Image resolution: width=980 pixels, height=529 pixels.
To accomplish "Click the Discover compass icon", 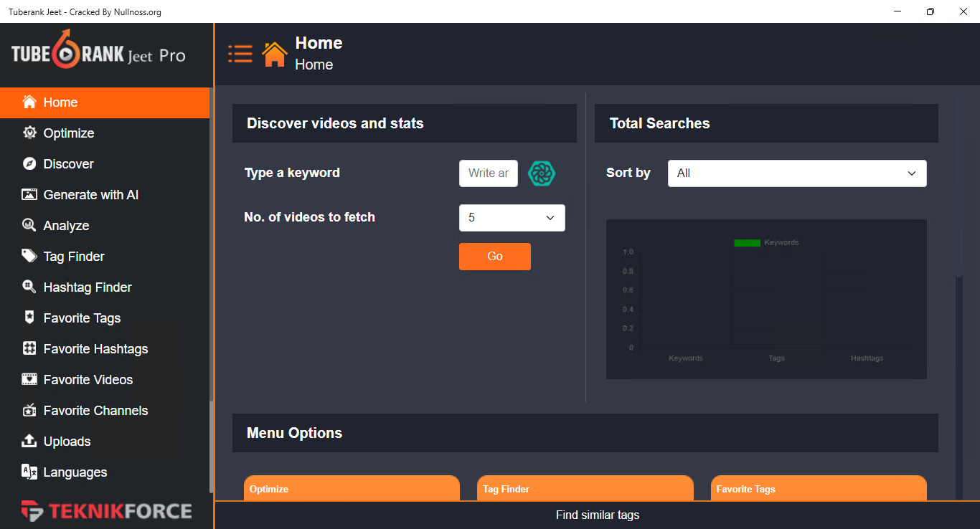I will point(29,163).
